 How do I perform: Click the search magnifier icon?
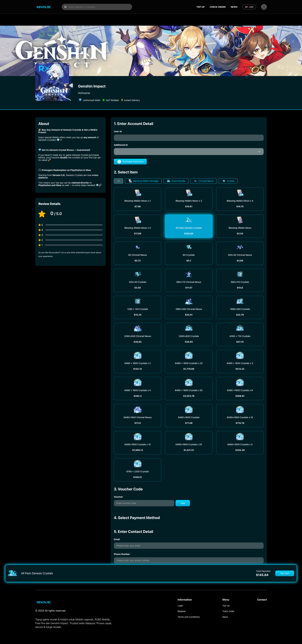tap(65, 7)
